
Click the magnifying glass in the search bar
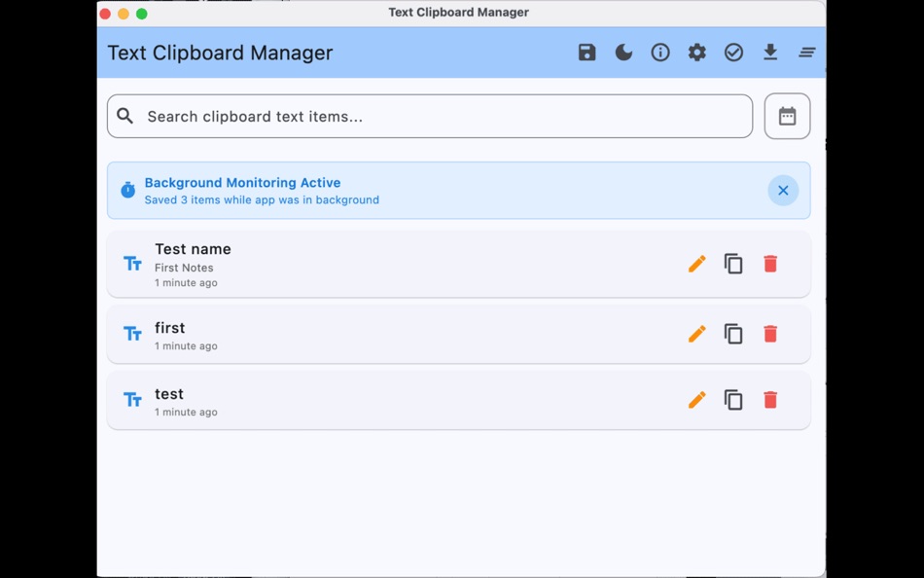point(124,116)
